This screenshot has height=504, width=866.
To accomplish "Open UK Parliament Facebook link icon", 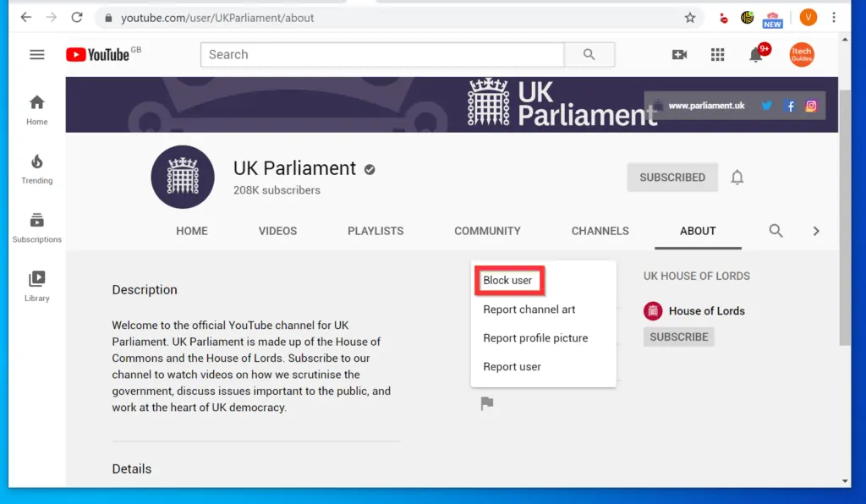I will coord(791,106).
